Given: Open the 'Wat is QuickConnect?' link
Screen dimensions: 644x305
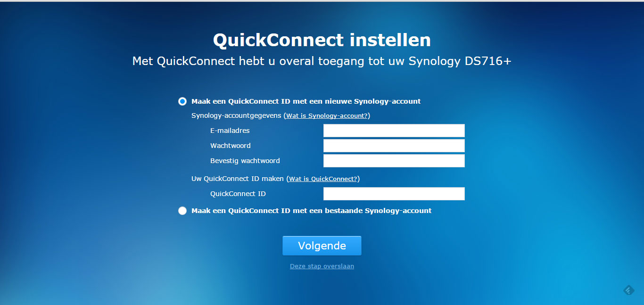Looking at the screenshot, I should coord(323,179).
